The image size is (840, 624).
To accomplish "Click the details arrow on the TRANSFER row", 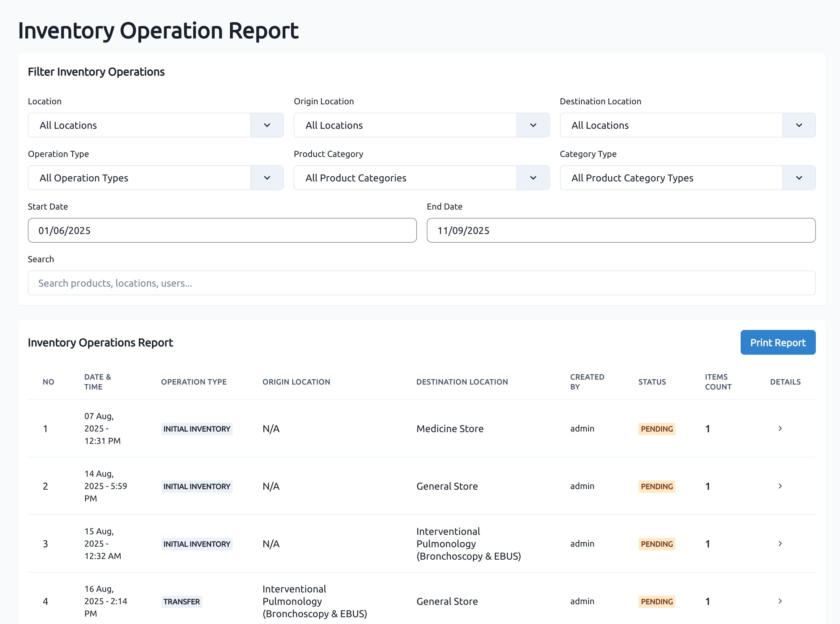I will click(x=780, y=601).
